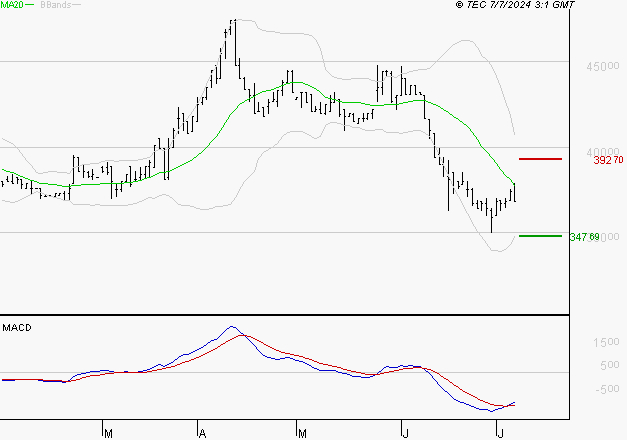Click the MACD panel label
Screen dimensions: 627x440
pos(17,328)
